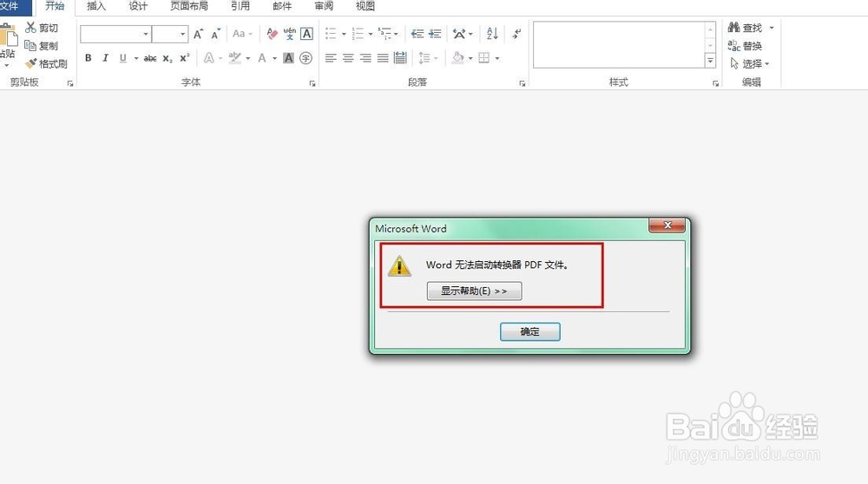Switch to the Insert (插入) tab
The width and height of the screenshot is (868, 484).
(x=96, y=6)
